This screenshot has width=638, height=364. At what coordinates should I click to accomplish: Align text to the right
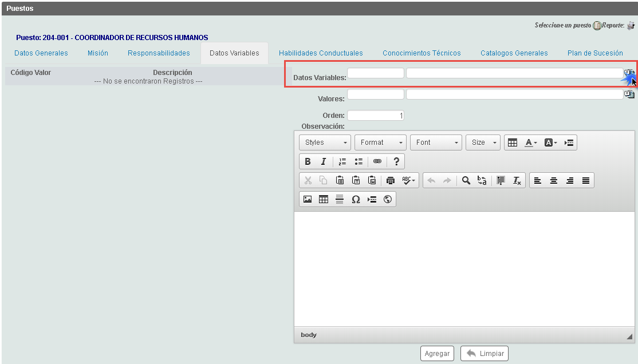click(x=570, y=181)
